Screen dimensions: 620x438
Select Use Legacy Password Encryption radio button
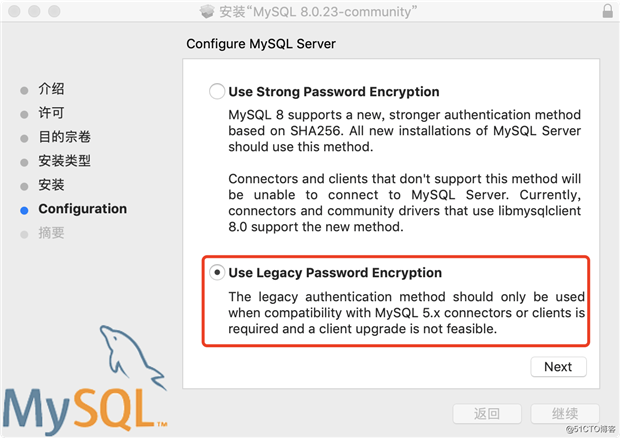pos(217,272)
